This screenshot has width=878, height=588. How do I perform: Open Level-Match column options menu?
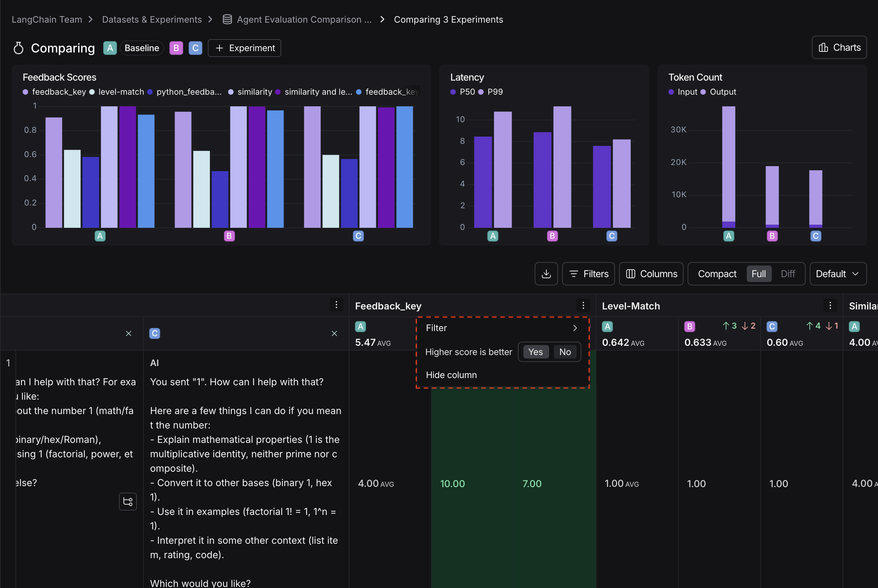pyautogui.click(x=830, y=305)
